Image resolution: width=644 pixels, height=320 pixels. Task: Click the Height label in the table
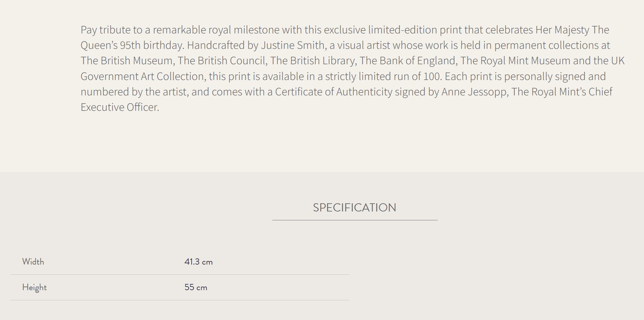pos(34,287)
